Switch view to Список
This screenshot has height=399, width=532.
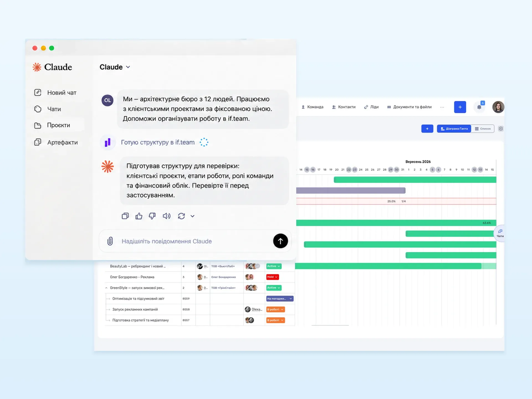(483, 129)
